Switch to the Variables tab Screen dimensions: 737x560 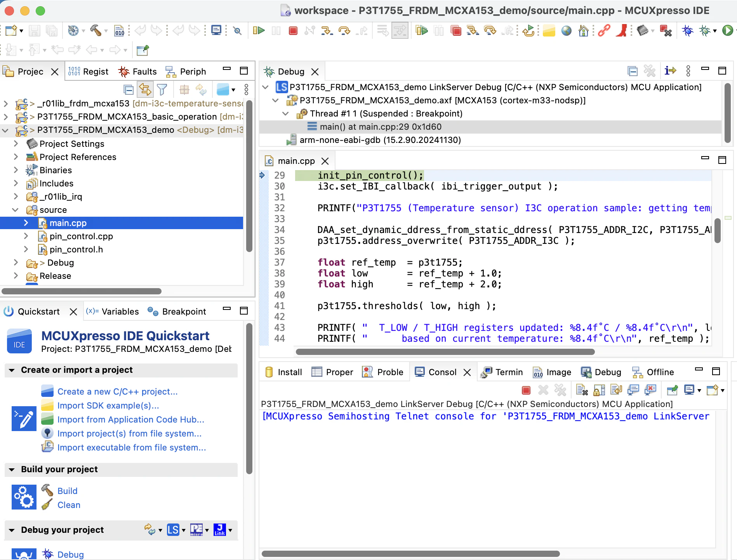113,311
